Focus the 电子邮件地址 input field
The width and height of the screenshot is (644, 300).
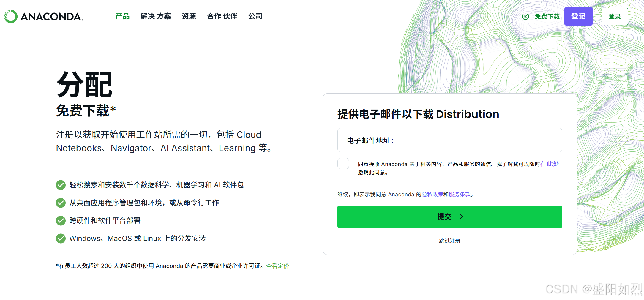(x=450, y=140)
